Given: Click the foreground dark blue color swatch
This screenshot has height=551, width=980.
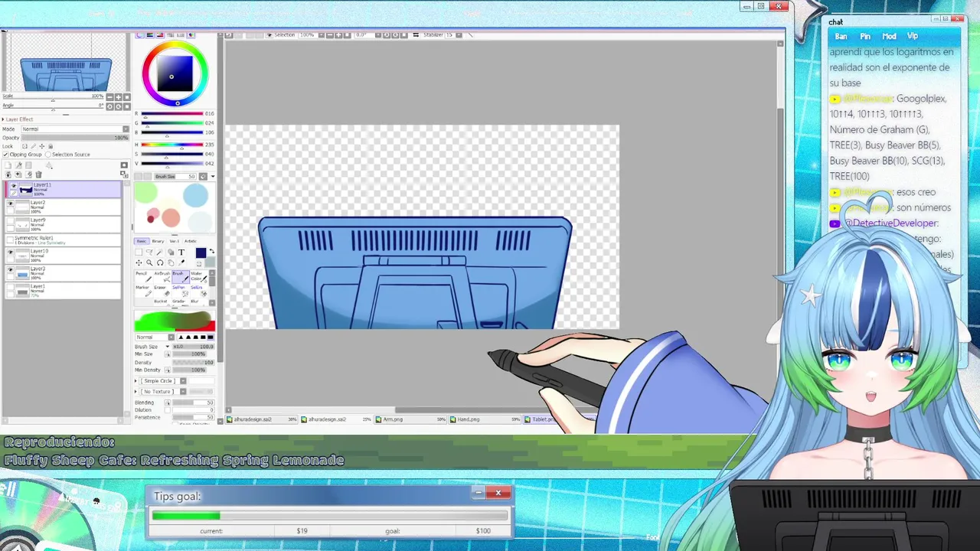Looking at the screenshot, I should (x=201, y=253).
